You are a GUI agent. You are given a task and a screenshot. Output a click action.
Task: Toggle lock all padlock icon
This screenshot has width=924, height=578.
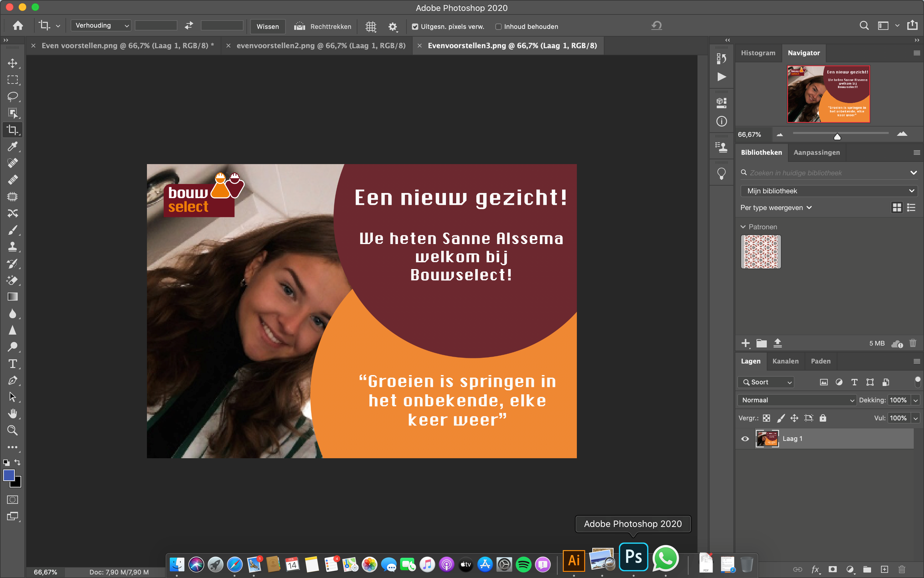click(823, 418)
